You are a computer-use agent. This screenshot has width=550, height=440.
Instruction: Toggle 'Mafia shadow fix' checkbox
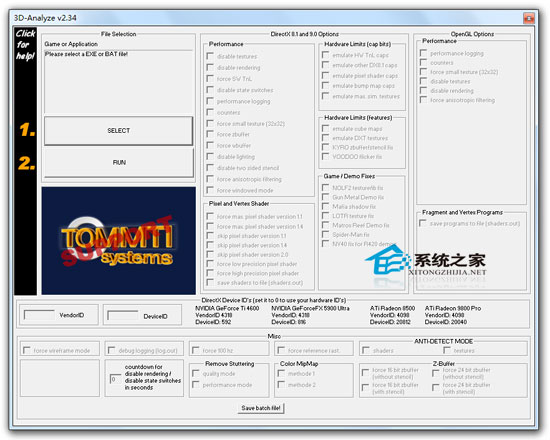coord(326,206)
